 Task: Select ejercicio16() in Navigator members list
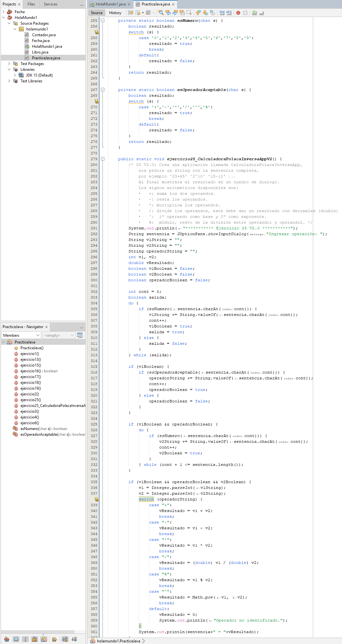[x=30, y=371]
